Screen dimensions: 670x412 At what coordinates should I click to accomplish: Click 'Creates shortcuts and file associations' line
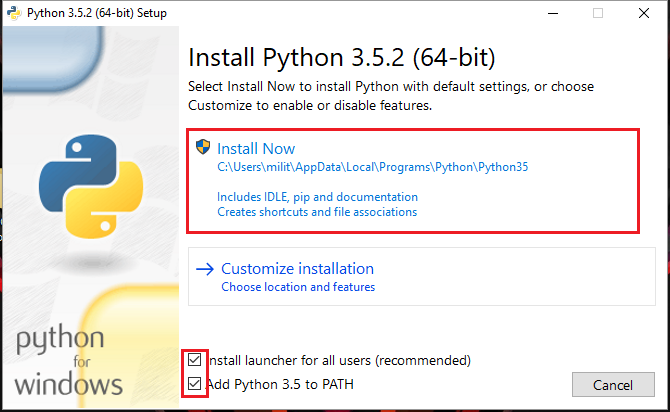point(317,212)
